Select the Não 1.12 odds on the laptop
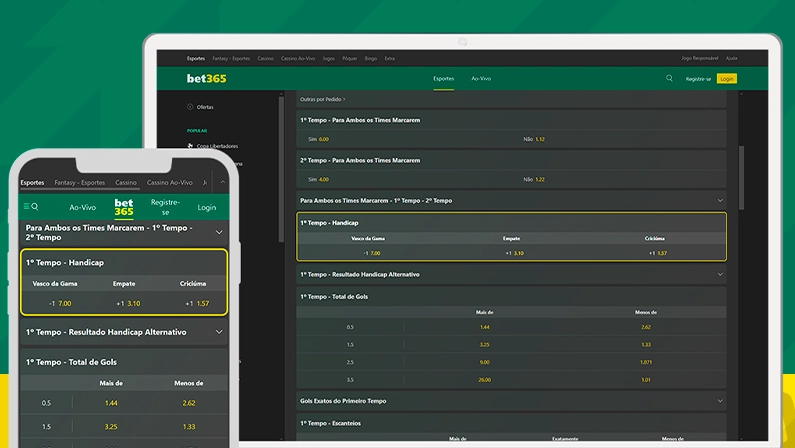Viewport: 795px width, 448px height. coord(534,139)
